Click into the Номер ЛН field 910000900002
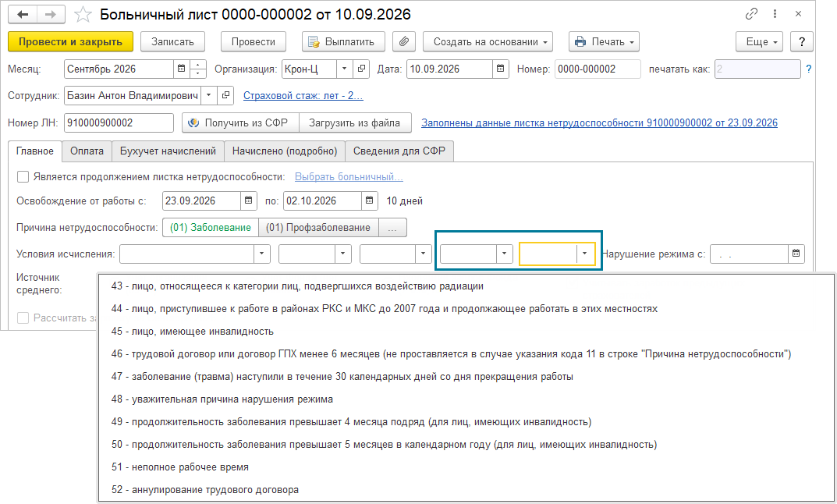This screenshot has height=504, width=837. pos(119,122)
